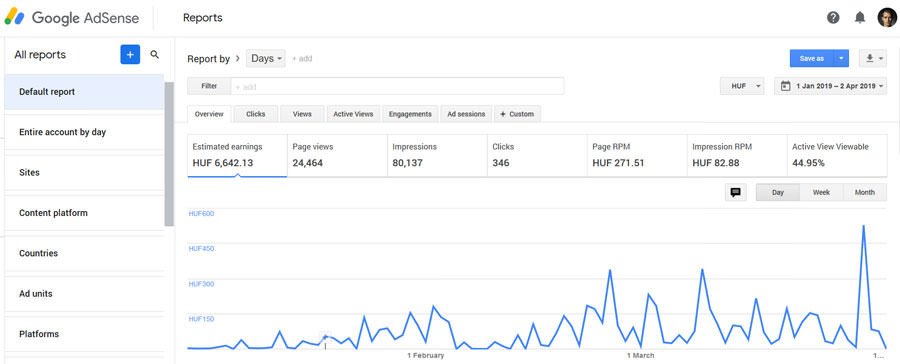Select the Page views metric card

337,156
